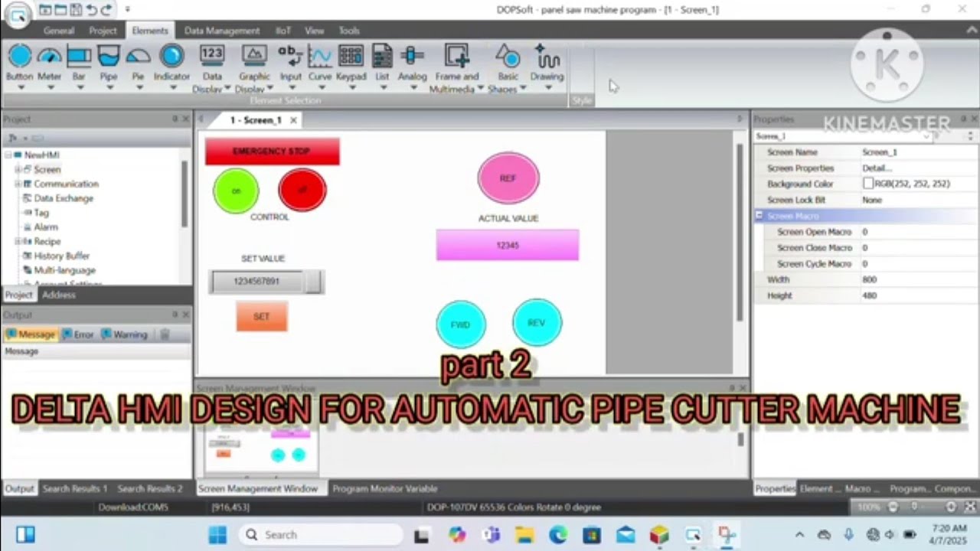Select the cyan REV button on canvas

pos(537,322)
